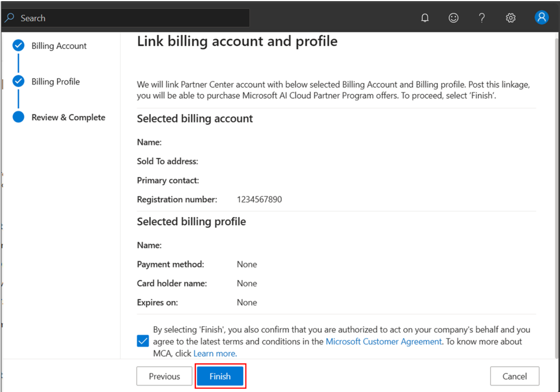
Task: Click the Finish button
Action: (x=220, y=376)
